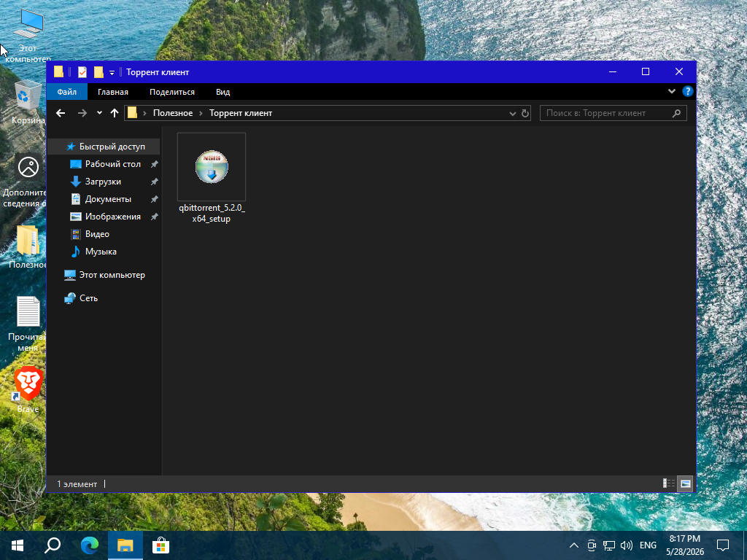Open Microsoft Store from taskbar

pos(161,545)
